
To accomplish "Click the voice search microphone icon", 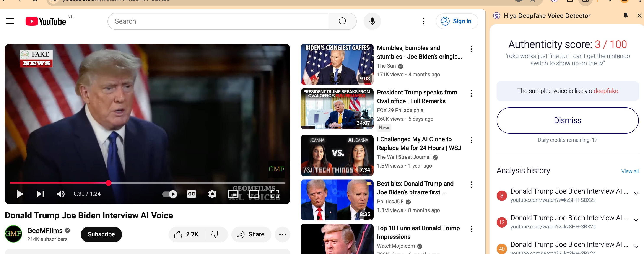I will pos(372,21).
